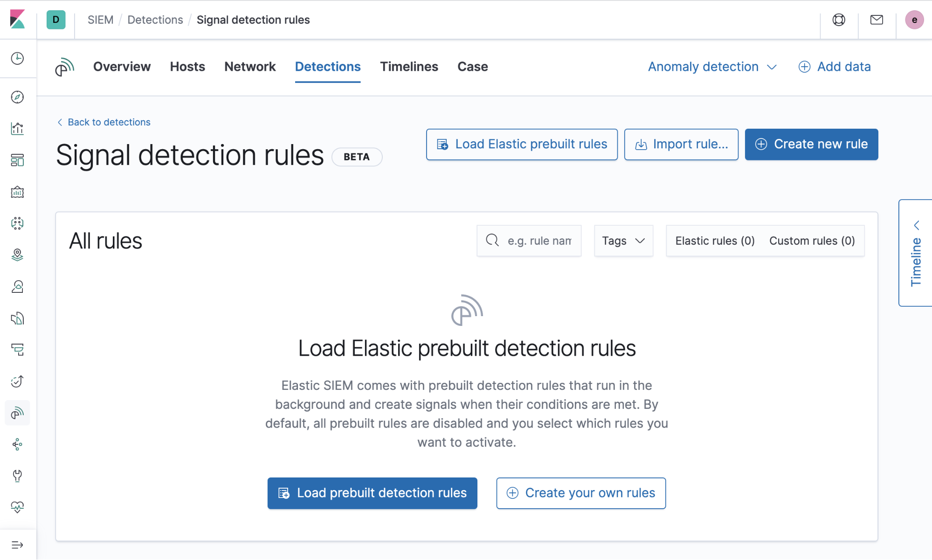Click the Add data option in top bar
The width and height of the screenshot is (932, 560).
click(834, 67)
